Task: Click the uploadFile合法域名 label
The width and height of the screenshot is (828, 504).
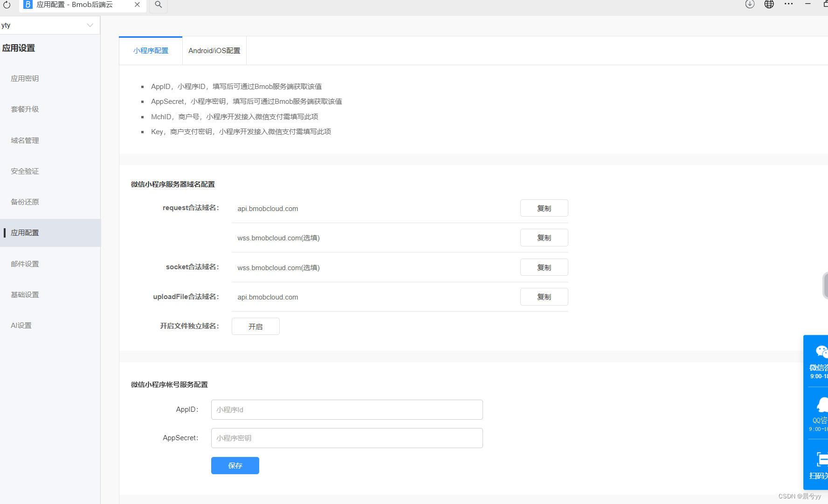Action: [x=186, y=297]
